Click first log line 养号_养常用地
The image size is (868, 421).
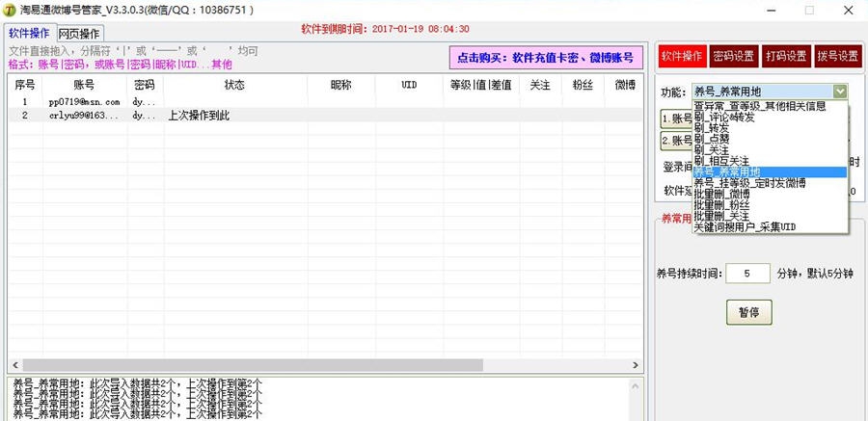pyautogui.click(x=137, y=382)
